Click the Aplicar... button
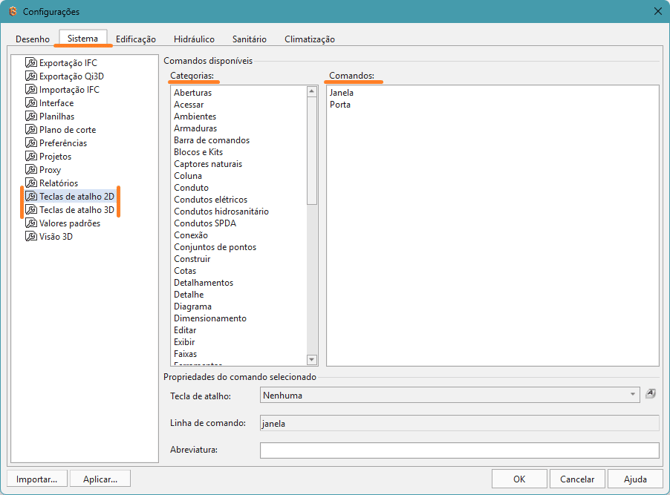The width and height of the screenshot is (670, 495). point(100,479)
